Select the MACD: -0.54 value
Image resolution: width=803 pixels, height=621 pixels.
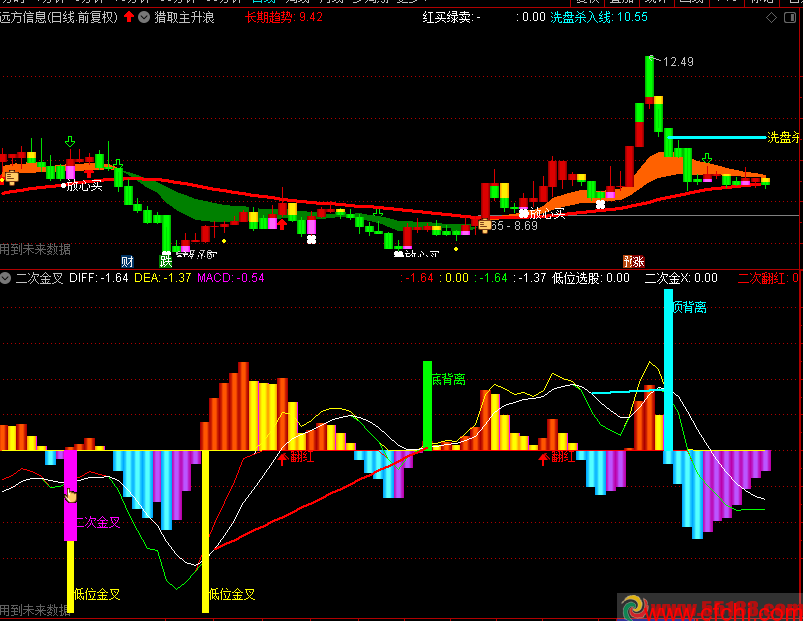point(230,278)
